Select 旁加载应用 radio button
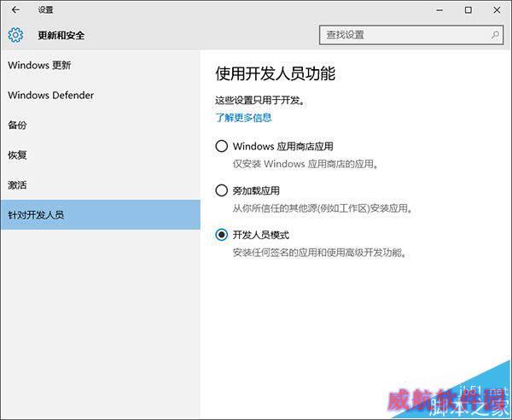The height and width of the screenshot is (420, 512). [x=221, y=190]
